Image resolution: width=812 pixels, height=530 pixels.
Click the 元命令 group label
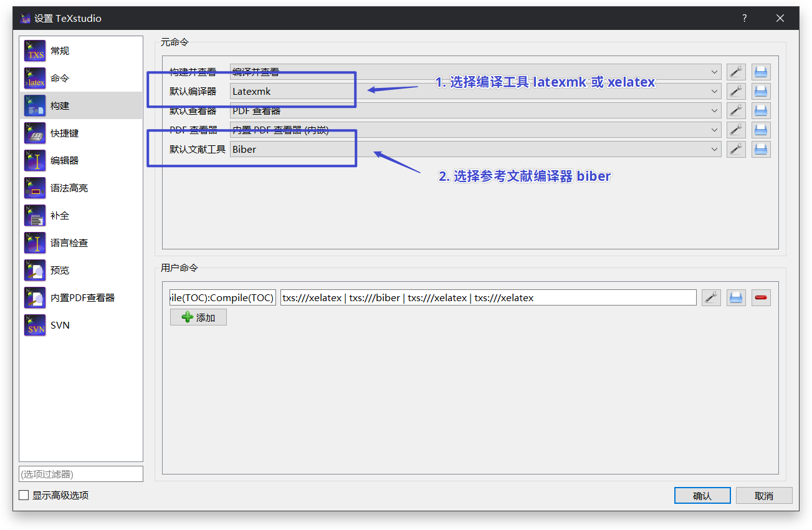(174, 42)
